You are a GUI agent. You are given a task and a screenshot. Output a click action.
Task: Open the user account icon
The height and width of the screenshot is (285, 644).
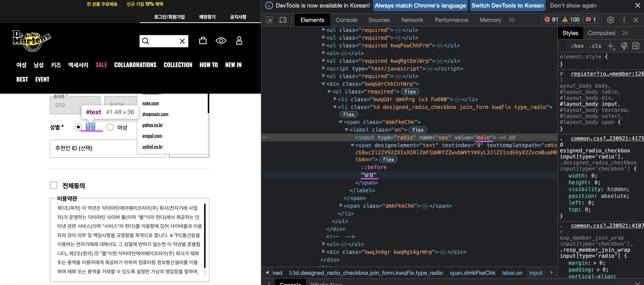[x=239, y=41]
